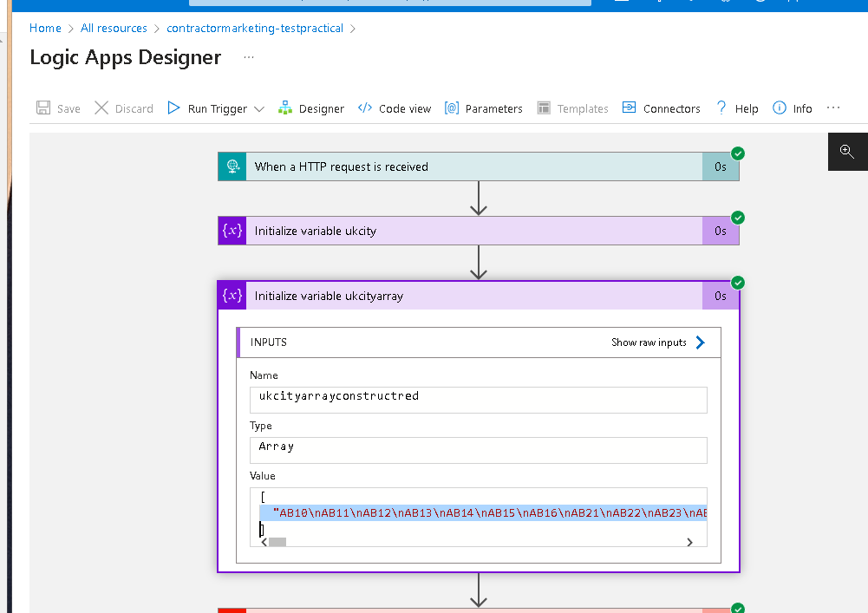868x613 pixels.
Task: Click the Parameters @ icon
Action: 452,108
